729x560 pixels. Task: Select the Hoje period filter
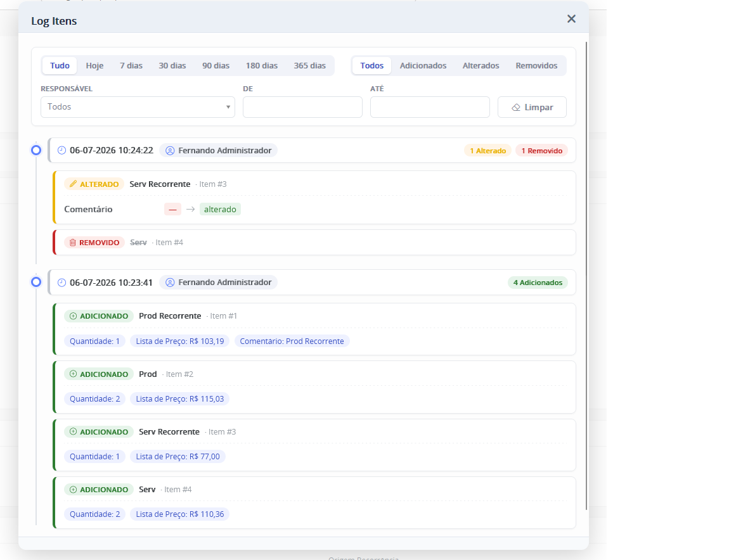tap(94, 65)
